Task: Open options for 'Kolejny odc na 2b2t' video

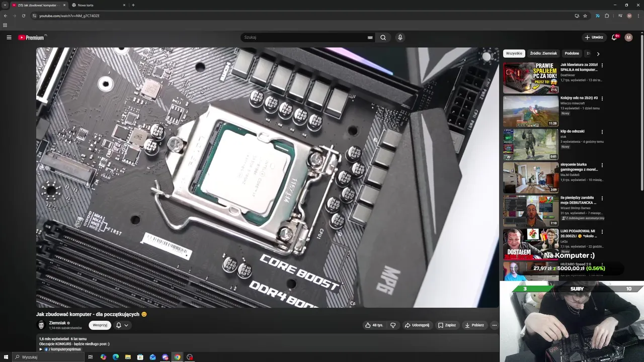Action: 602,98
